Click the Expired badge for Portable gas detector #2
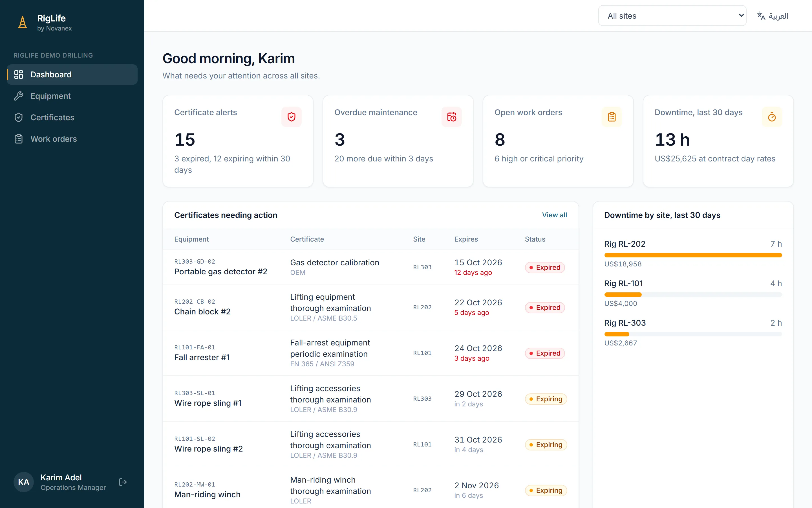The width and height of the screenshot is (812, 508). [x=545, y=268]
